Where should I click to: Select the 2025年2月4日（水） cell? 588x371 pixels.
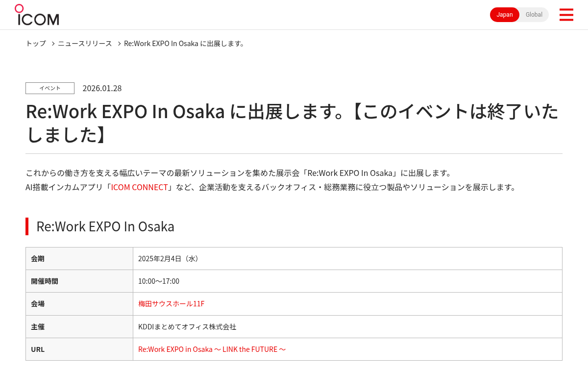pos(347,259)
